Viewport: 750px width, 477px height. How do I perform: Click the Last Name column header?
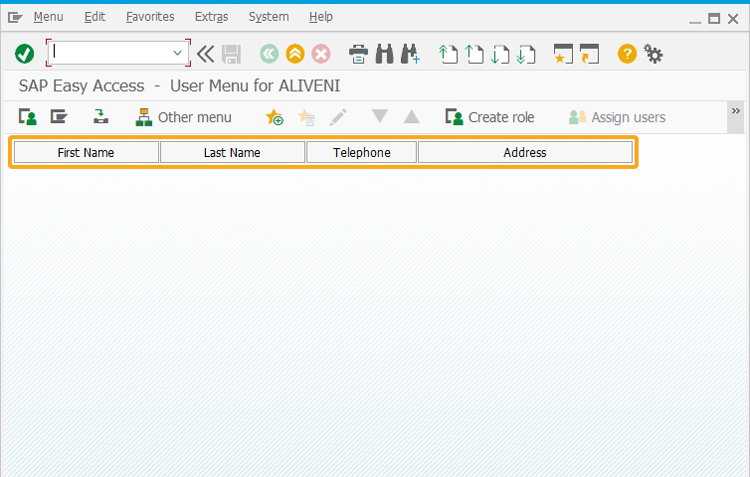coord(232,153)
